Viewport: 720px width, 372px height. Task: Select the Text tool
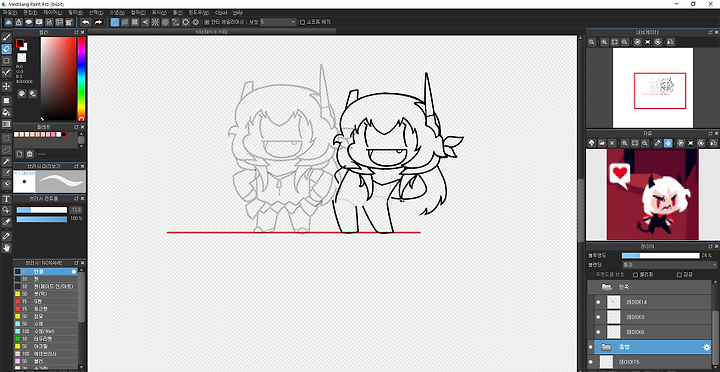pyautogui.click(x=6, y=199)
